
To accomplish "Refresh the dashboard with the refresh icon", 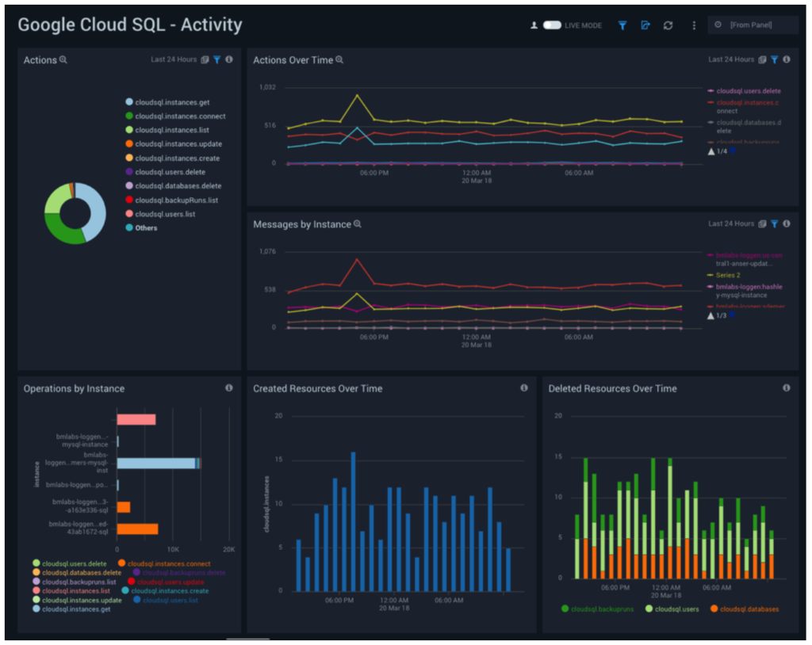I will point(668,25).
